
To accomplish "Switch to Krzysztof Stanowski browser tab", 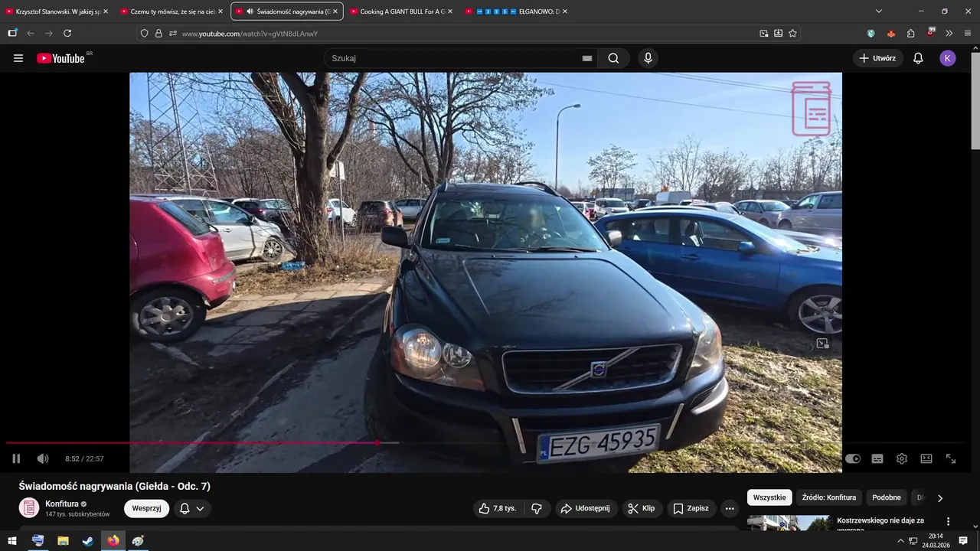I will (57, 11).
